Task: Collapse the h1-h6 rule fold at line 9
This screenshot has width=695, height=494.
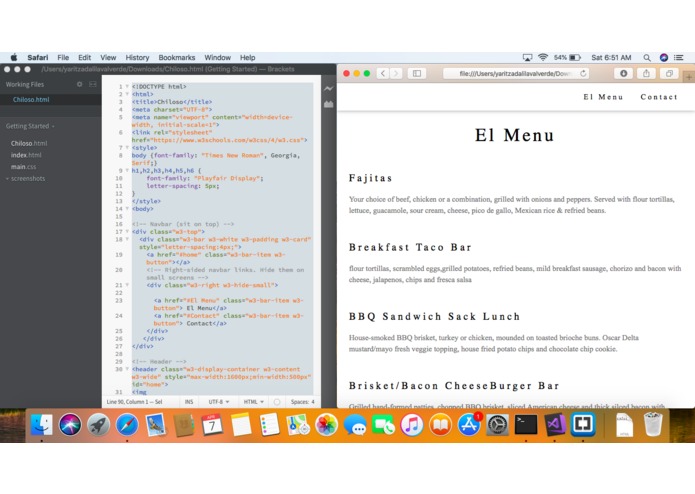Action: (x=127, y=171)
